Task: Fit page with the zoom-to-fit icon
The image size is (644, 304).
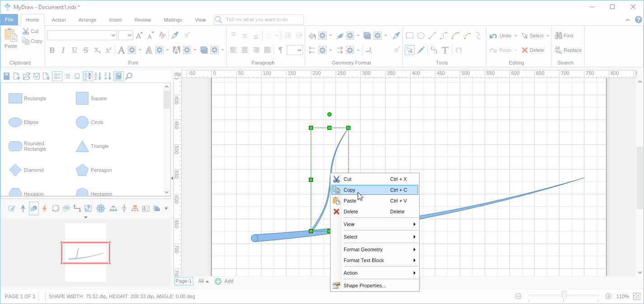Action: (636, 296)
